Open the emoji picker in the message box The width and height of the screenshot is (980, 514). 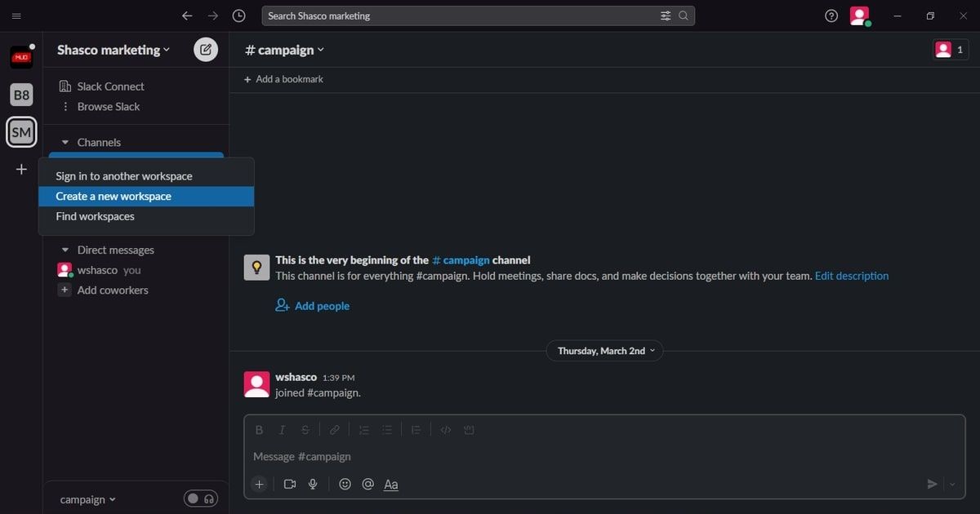[x=345, y=484]
